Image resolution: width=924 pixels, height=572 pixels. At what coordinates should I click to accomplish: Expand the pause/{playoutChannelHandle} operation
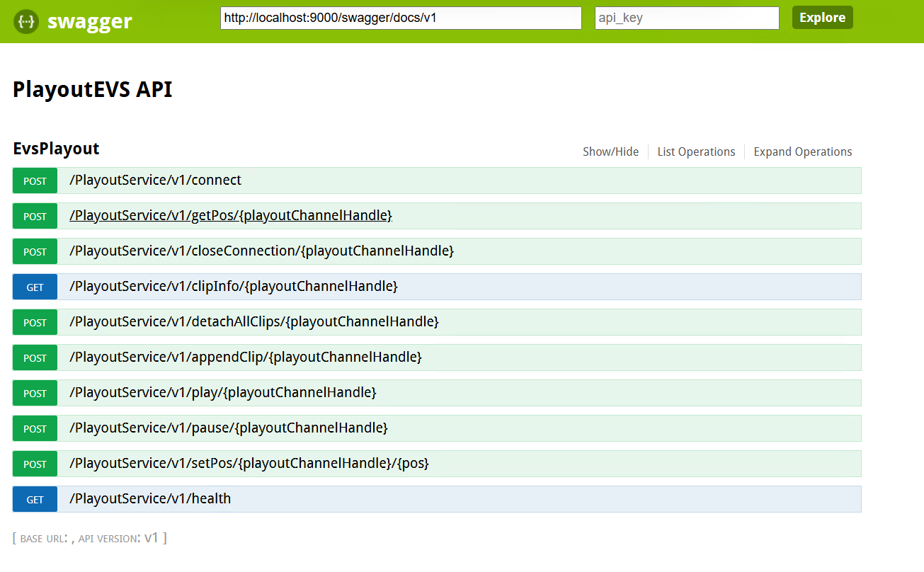[x=229, y=428]
